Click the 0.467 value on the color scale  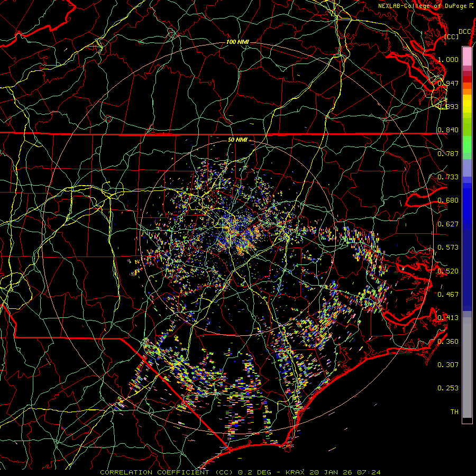[x=448, y=294]
